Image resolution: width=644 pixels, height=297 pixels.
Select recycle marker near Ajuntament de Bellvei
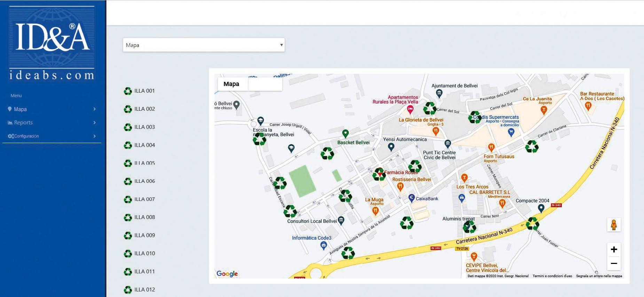(430, 108)
